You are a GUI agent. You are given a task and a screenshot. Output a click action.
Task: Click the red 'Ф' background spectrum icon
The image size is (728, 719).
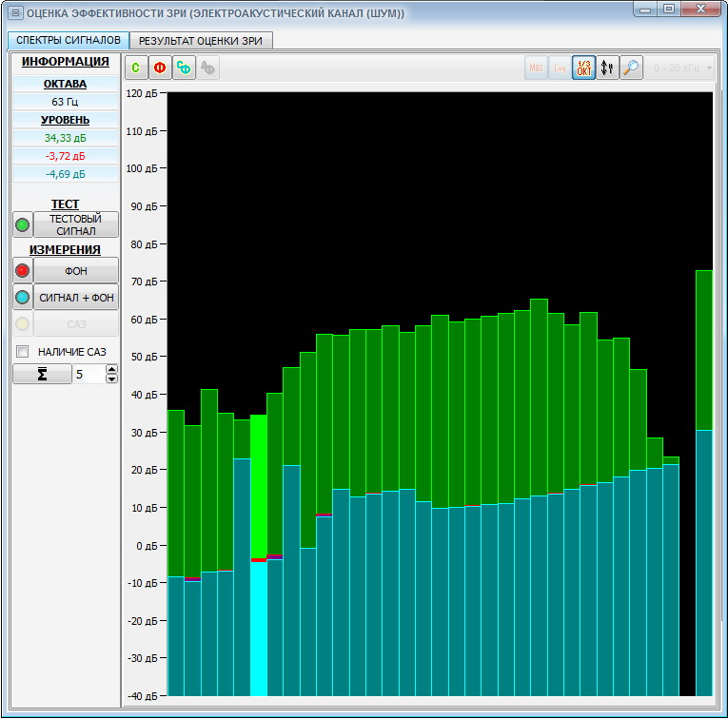tap(160, 68)
